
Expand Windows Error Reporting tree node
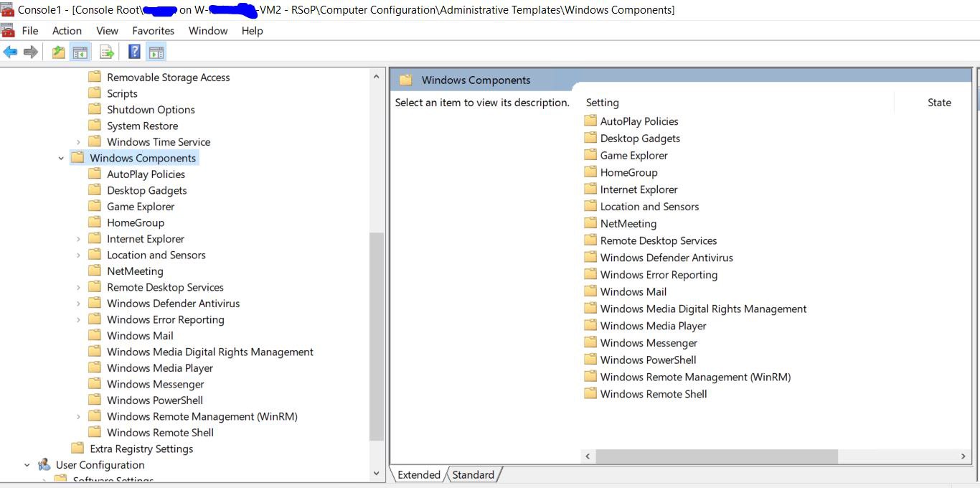(x=78, y=319)
